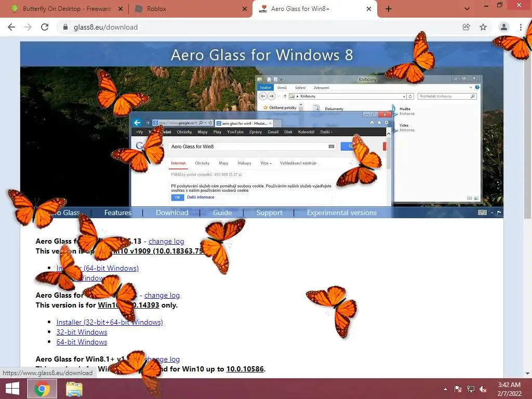Click the Aero Glass for Windows 8 banner title
Image resolution: width=532 pixels, height=399 pixels.
coord(262,55)
